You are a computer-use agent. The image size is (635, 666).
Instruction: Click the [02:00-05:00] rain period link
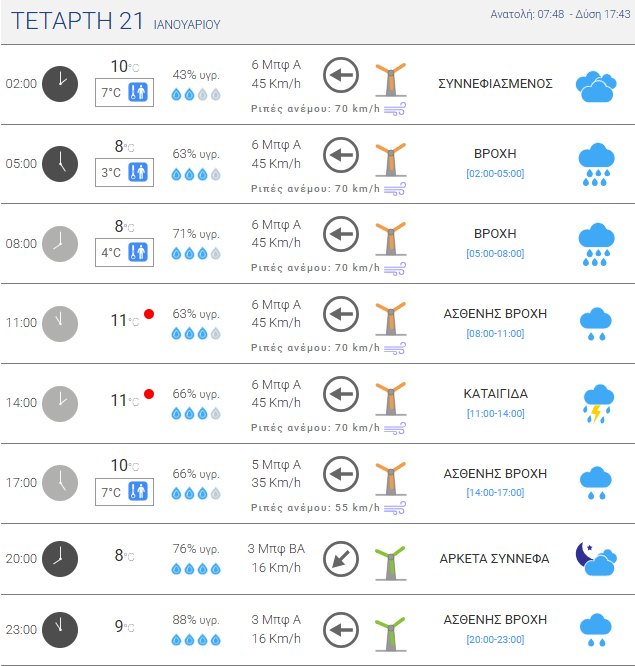(x=495, y=173)
